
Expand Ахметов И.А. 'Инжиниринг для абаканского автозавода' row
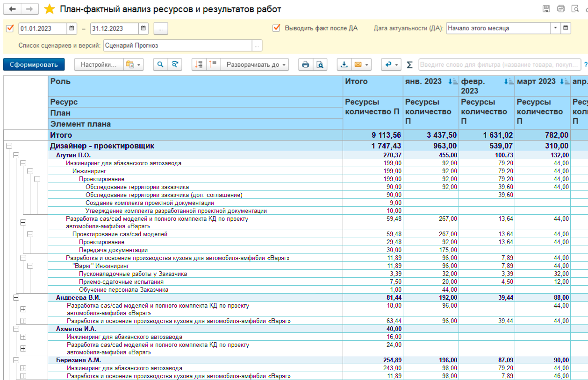(23, 337)
